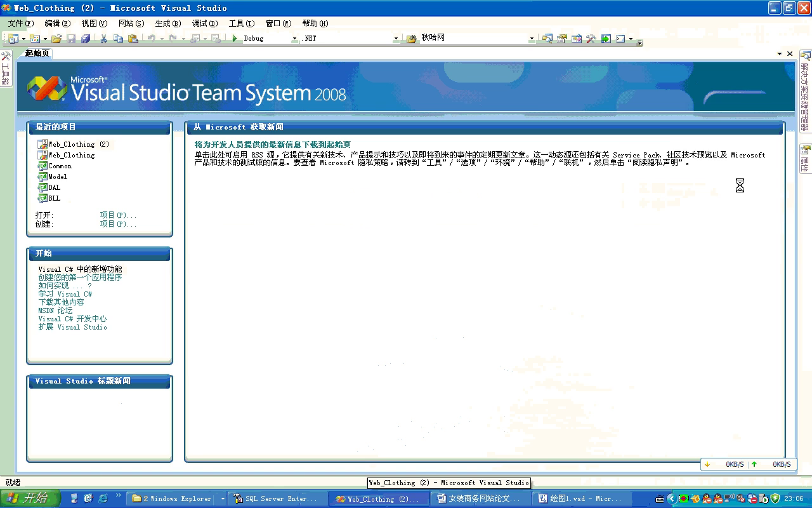Click the Cut scissors icon
The height and width of the screenshot is (508, 812).
pos(103,39)
